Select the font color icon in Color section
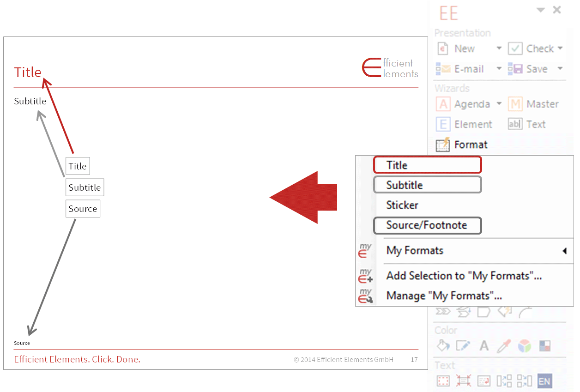The height and width of the screenshot is (392, 580). [x=483, y=346]
